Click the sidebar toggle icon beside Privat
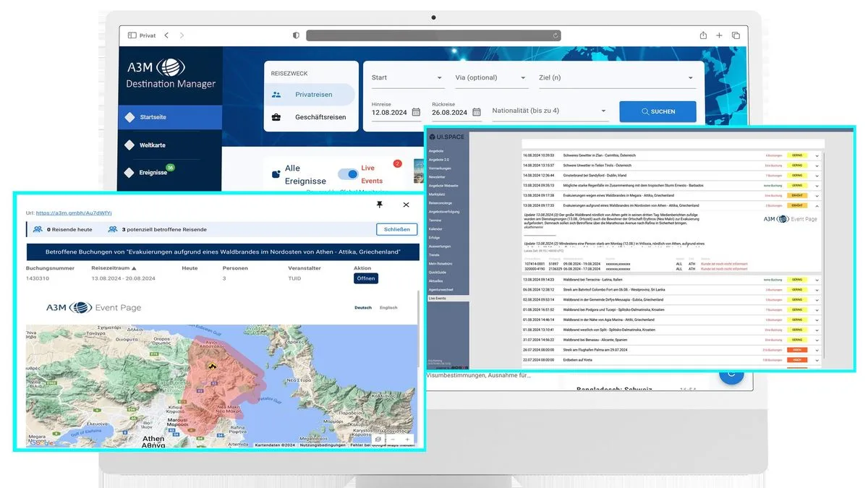 132,35
